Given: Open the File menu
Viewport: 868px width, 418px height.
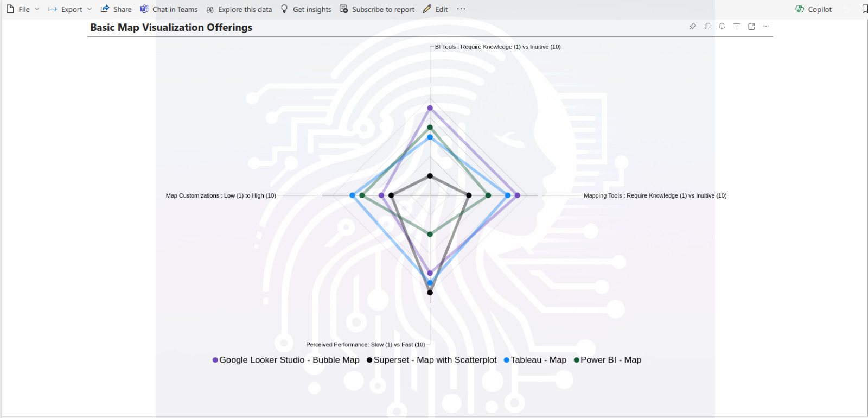Looking at the screenshot, I should coord(18,9).
